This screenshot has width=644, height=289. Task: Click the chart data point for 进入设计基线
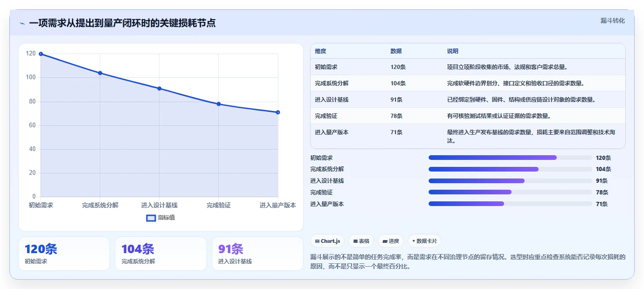coord(159,89)
